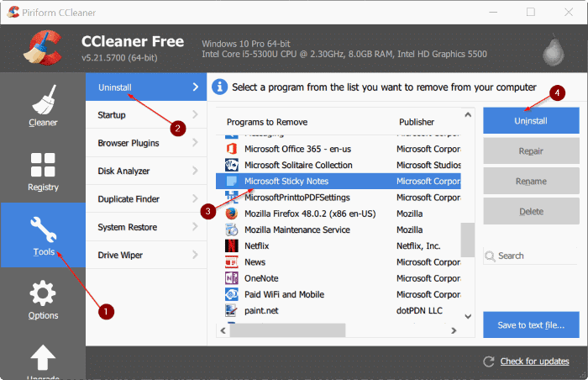Click the CCleaner title bar icon

[13, 12]
